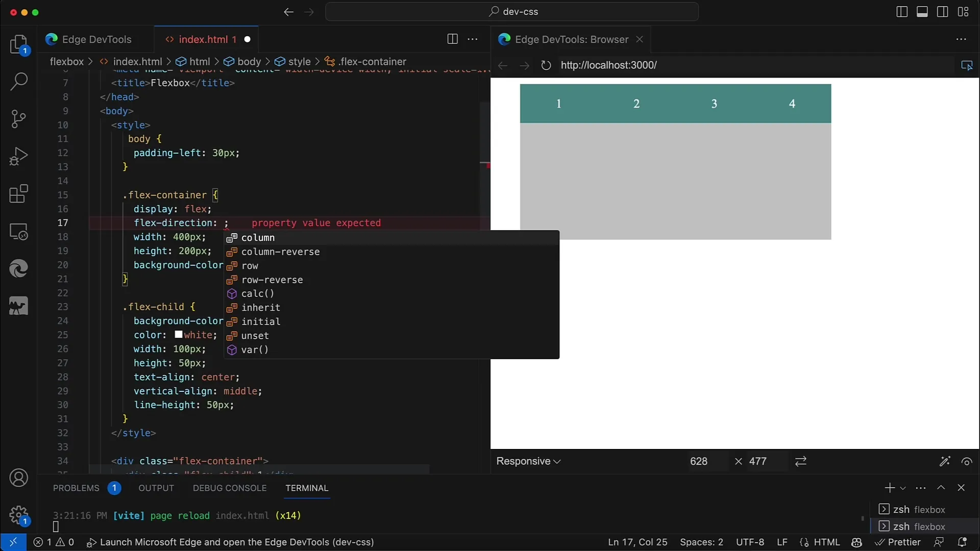Image resolution: width=980 pixels, height=551 pixels.
Task: Open the PROBLEMS panel tab
Action: pyautogui.click(x=76, y=488)
